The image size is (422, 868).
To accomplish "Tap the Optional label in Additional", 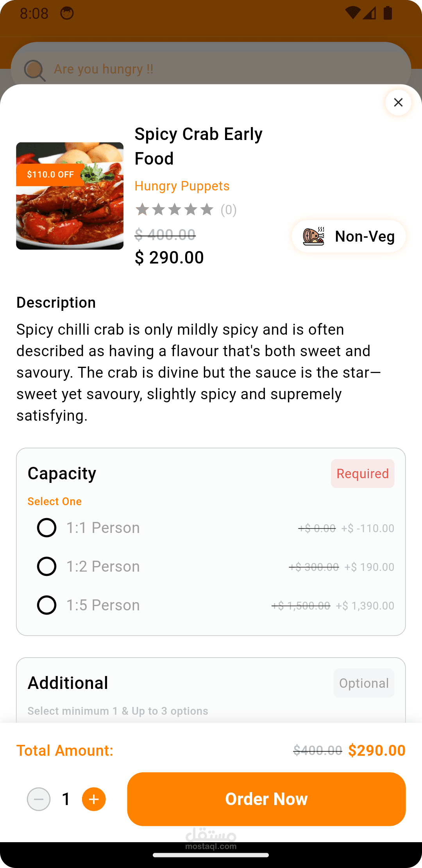I will click(364, 683).
